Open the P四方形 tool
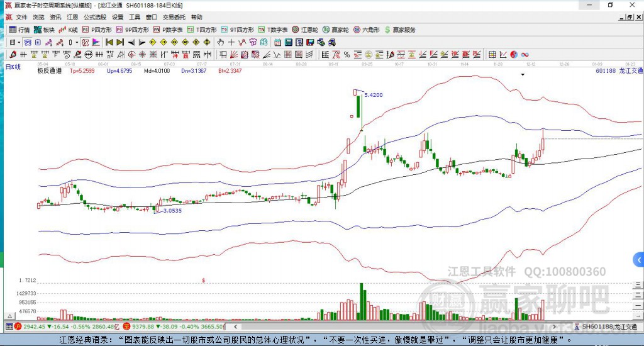 point(97,30)
